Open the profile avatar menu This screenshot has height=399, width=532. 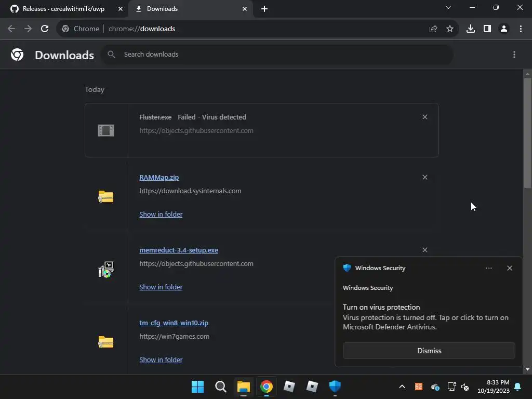coord(504,29)
